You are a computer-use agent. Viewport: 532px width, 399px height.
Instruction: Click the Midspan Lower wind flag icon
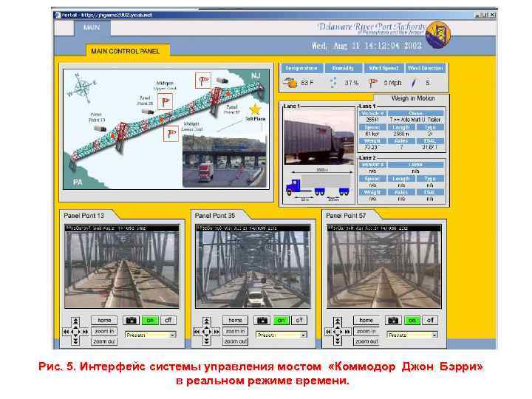[171, 133]
